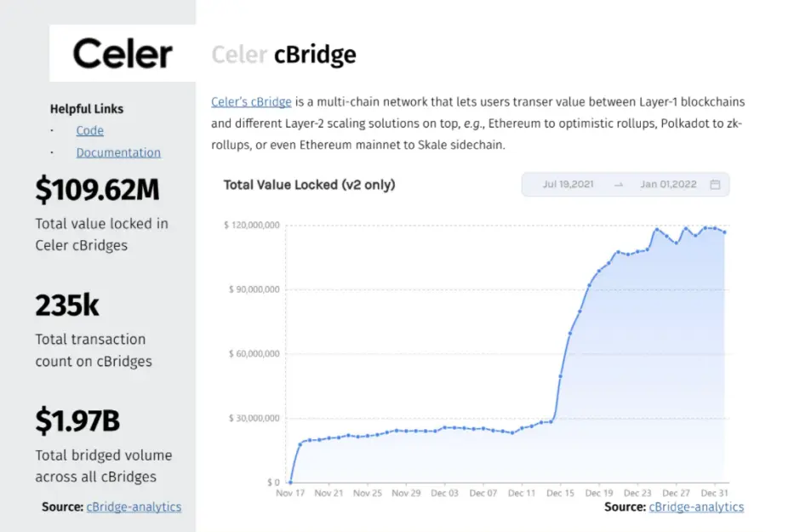Click the Dec 03 axis label
800x532 pixels.
click(444, 493)
